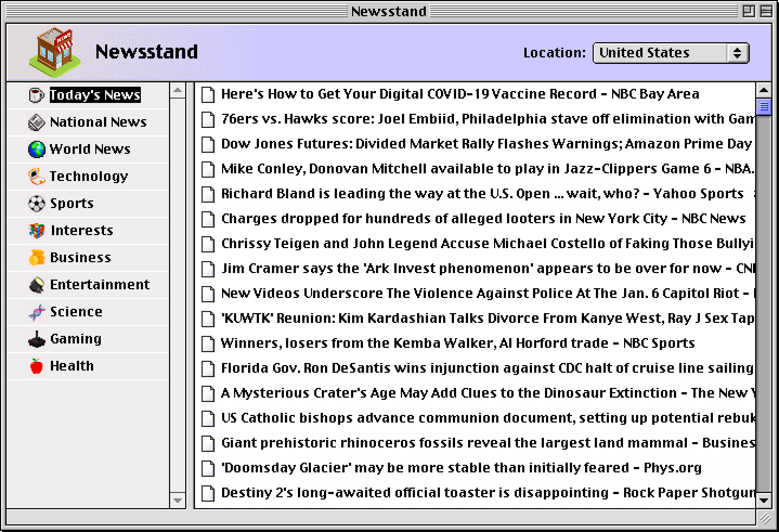Viewport: 779px width, 532px height.
Task: Select the Today's News coffee cup icon
Action: (x=35, y=95)
